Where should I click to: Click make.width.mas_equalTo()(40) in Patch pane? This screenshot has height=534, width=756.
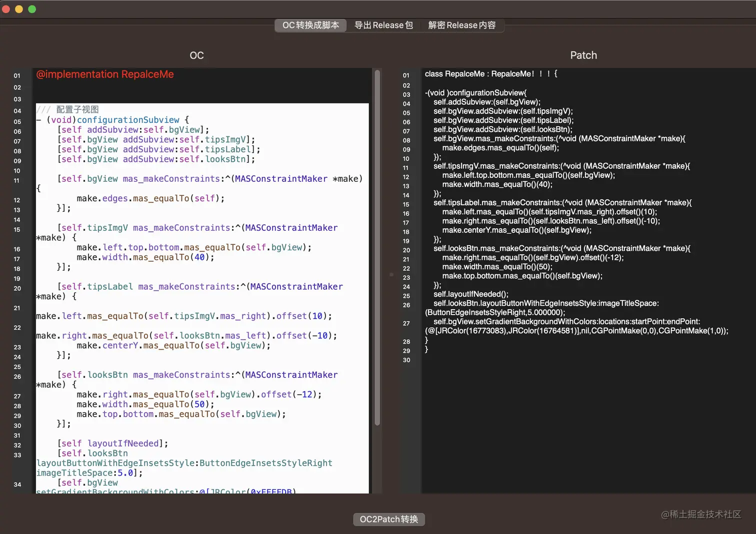[497, 184]
